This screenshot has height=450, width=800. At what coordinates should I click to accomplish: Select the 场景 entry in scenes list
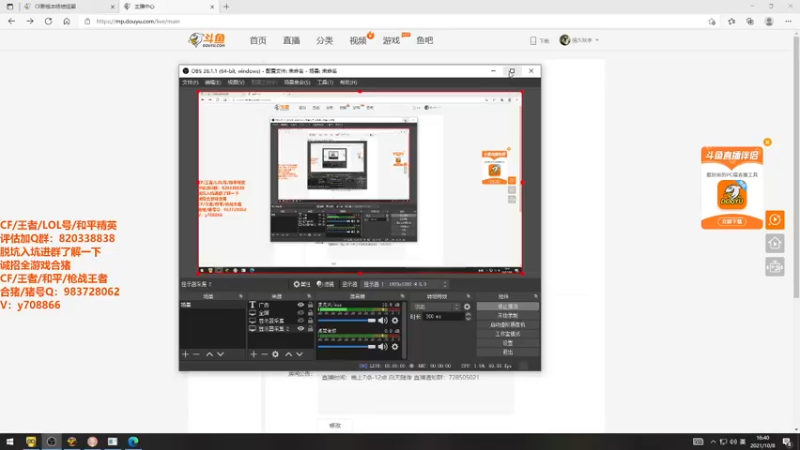pos(212,305)
